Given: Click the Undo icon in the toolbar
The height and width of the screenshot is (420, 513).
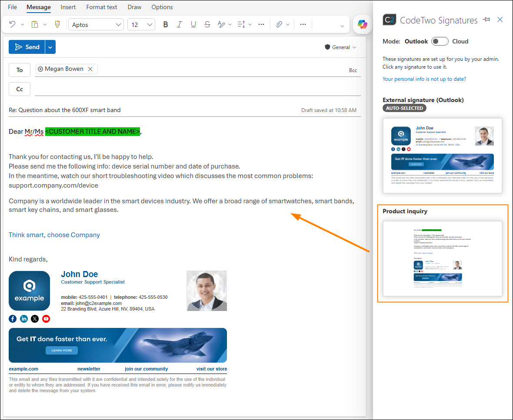Looking at the screenshot, I should coord(13,24).
